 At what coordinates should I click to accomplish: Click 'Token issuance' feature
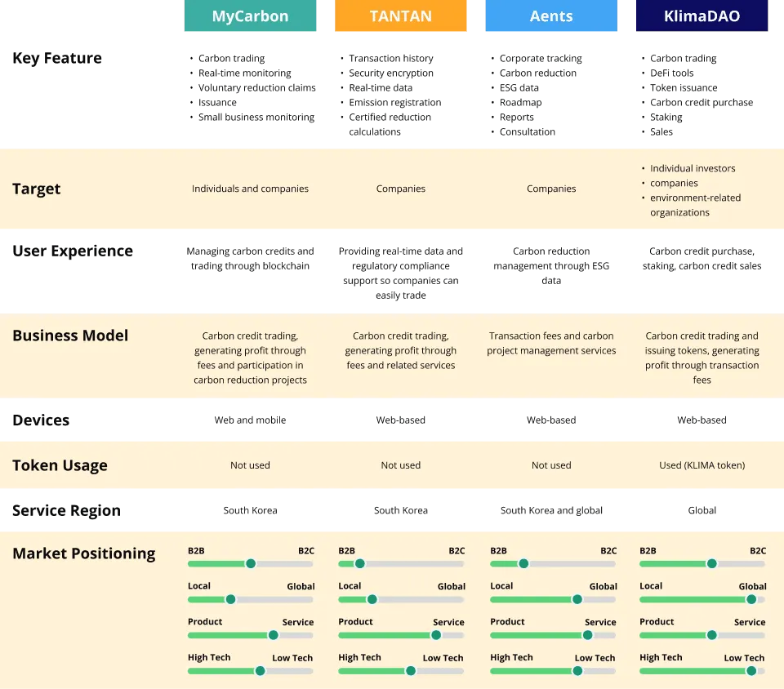coord(684,87)
